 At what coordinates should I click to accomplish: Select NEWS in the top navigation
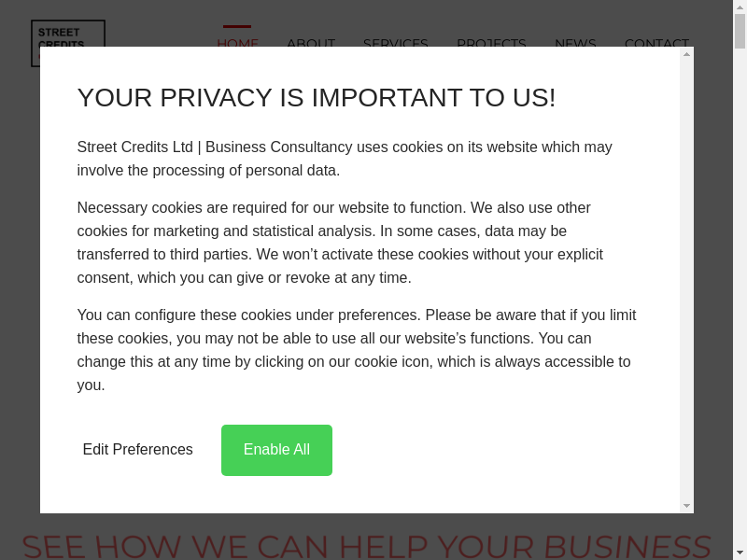(575, 43)
